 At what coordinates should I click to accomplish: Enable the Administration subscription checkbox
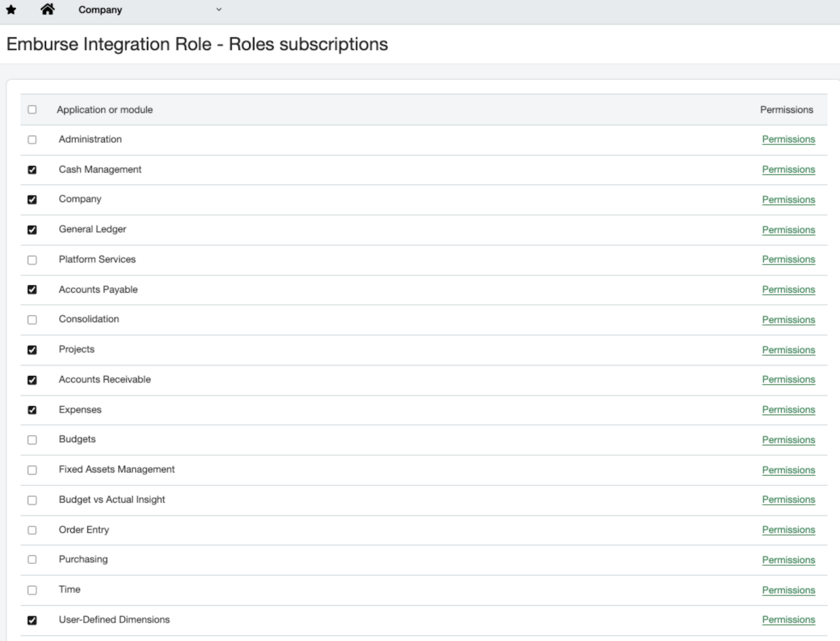click(x=32, y=140)
